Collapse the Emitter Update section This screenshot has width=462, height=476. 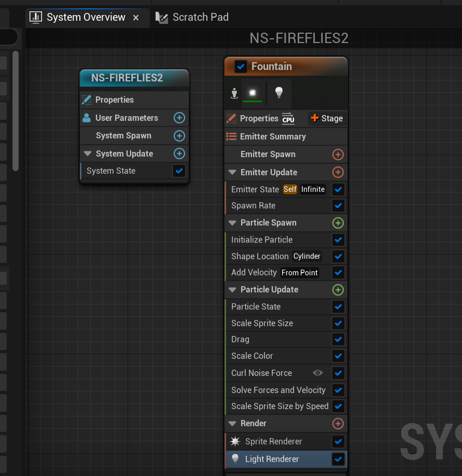pos(232,173)
